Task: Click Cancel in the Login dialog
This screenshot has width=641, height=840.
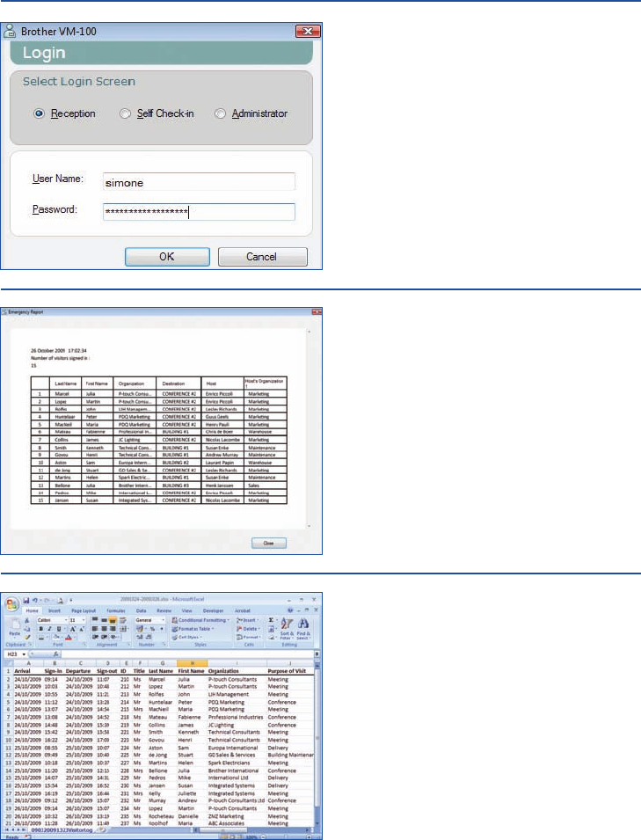Action: (x=262, y=257)
